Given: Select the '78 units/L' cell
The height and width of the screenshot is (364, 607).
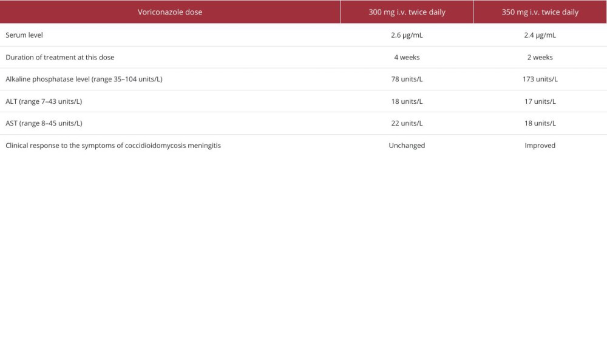Looking at the screenshot, I should [x=407, y=79].
